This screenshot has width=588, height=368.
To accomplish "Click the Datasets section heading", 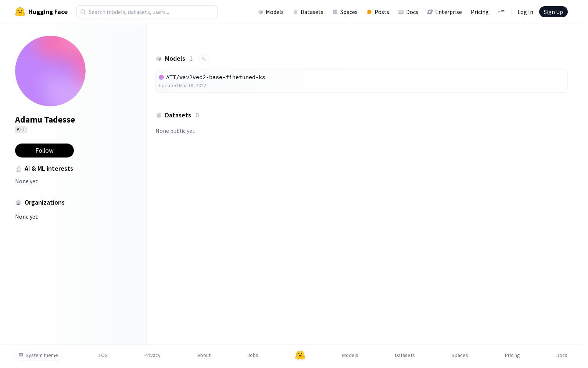I will click(x=178, y=115).
